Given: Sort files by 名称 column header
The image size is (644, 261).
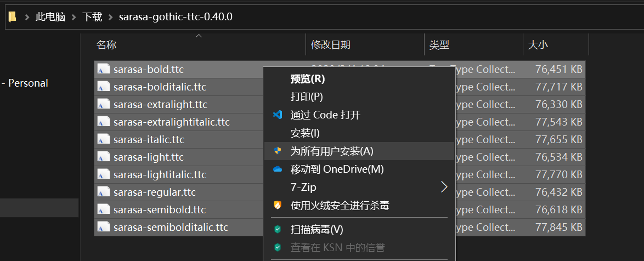Looking at the screenshot, I should coord(106,45).
